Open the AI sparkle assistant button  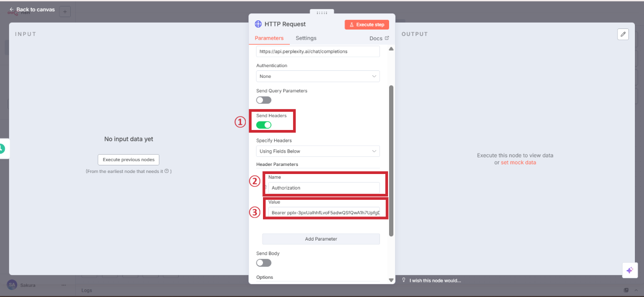630,270
